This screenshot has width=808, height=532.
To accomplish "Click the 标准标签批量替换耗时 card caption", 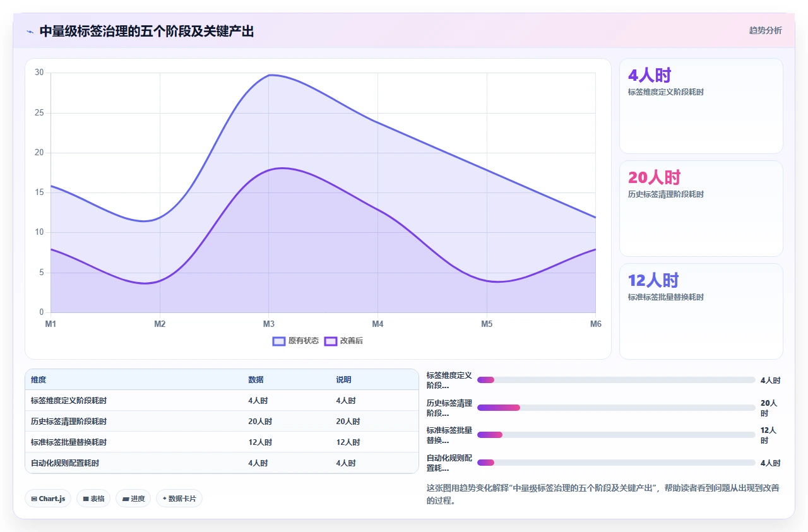I will pyautogui.click(x=666, y=297).
